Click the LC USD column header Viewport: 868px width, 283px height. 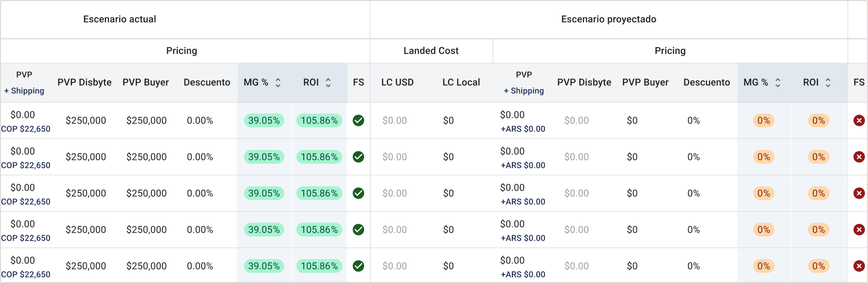(x=397, y=83)
